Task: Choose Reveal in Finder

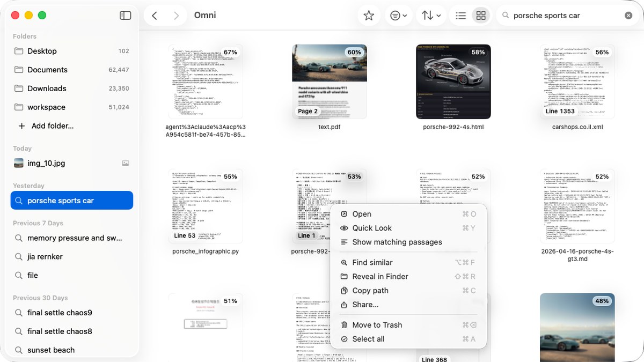Action: (x=408, y=276)
